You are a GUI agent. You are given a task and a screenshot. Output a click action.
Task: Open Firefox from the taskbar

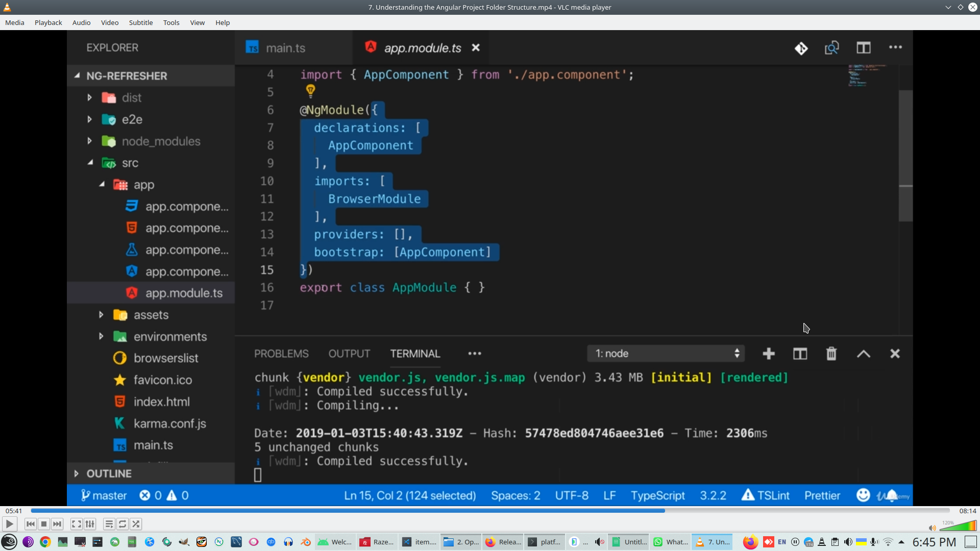point(749,542)
